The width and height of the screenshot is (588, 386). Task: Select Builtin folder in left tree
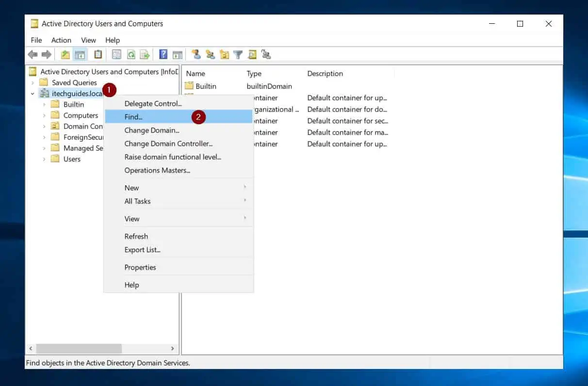(74, 105)
